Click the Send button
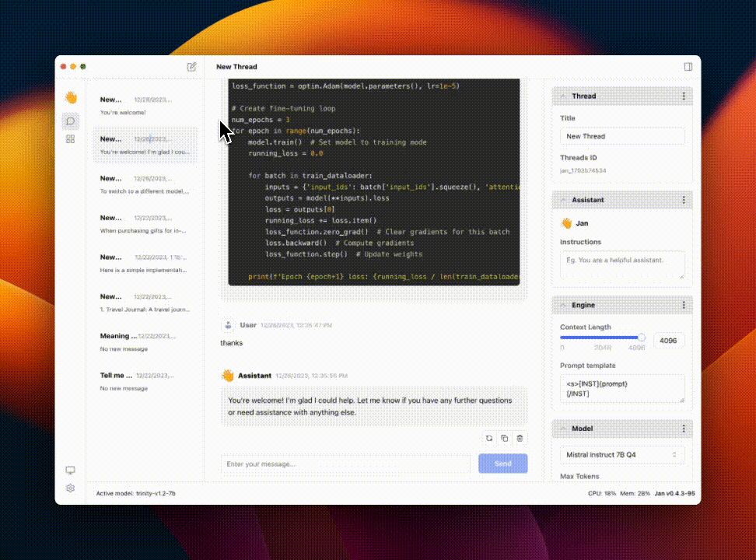Screen dimensions: 756x560 coord(503,464)
